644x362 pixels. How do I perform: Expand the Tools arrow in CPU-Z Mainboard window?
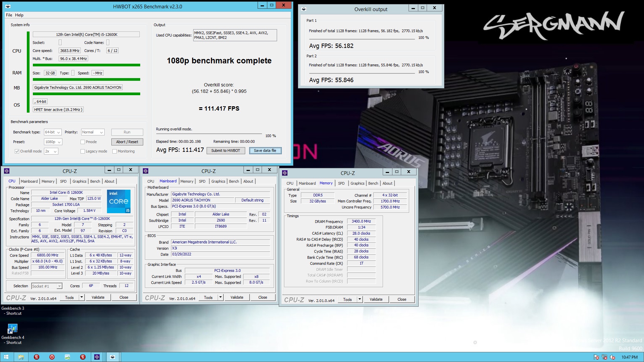(x=220, y=297)
